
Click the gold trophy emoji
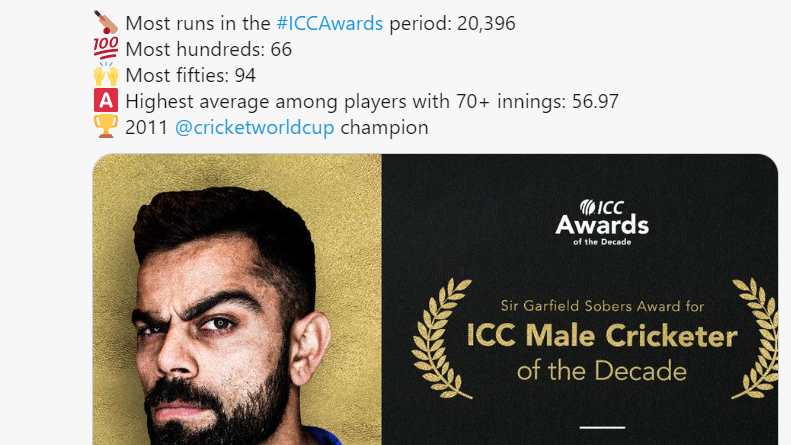pos(106,127)
